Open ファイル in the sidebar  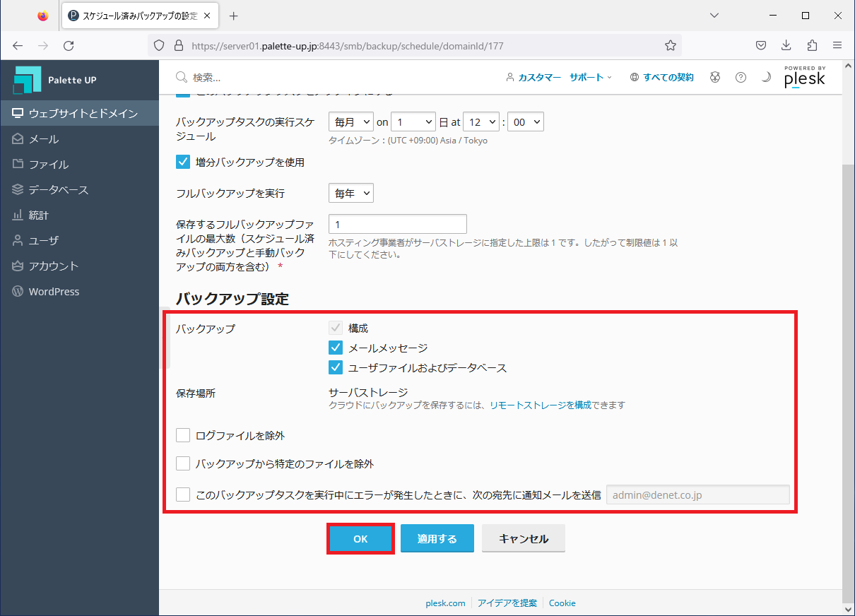tap(79, 165)
